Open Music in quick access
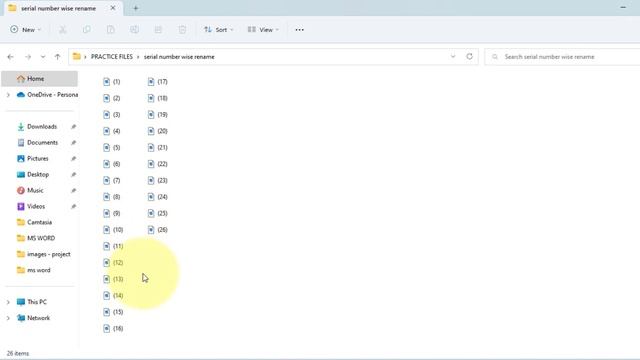Image resolution: width=640 pixels, height=360 pixels. pyautogui.click(x=30, y=190)
